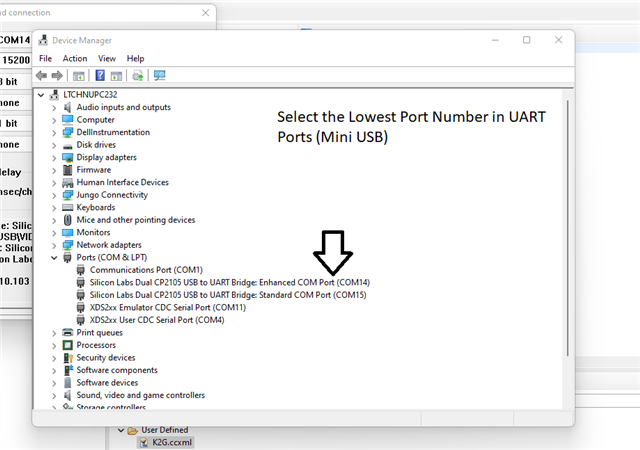Viewport: 640px width, 450px height.
Task: Open the Action menu
Action: click(x=75, y=58)
